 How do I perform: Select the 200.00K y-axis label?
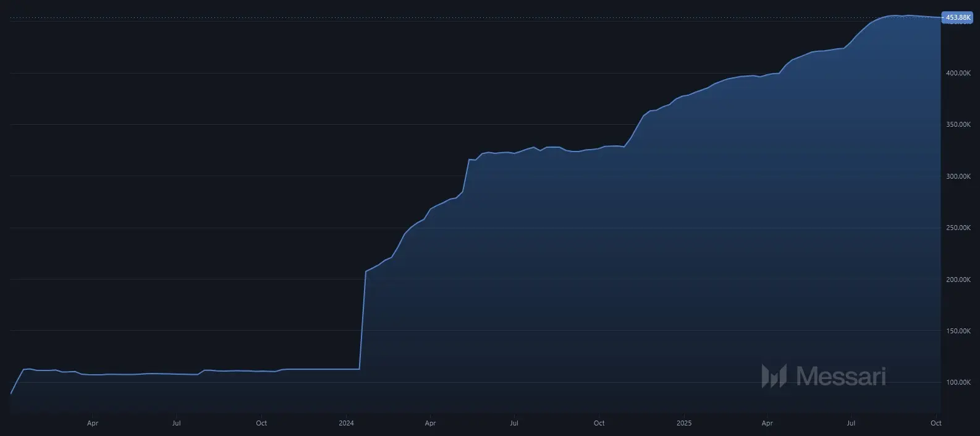[x=958, y=280]
